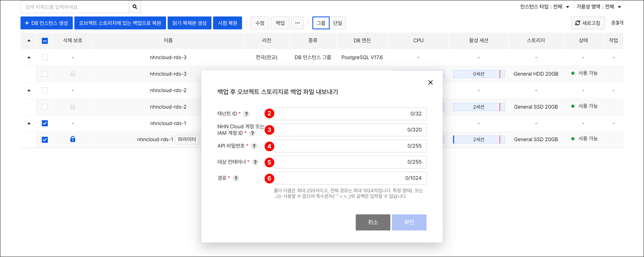Click the 상태 column header
Viewport: 644px width, 257px height.
(583, 41)
